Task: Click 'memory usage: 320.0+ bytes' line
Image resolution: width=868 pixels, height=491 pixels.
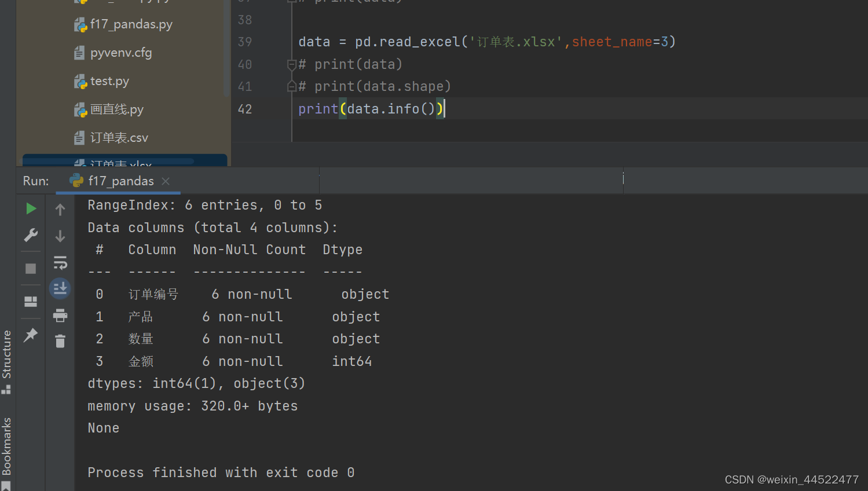Action: click(193, 406)
